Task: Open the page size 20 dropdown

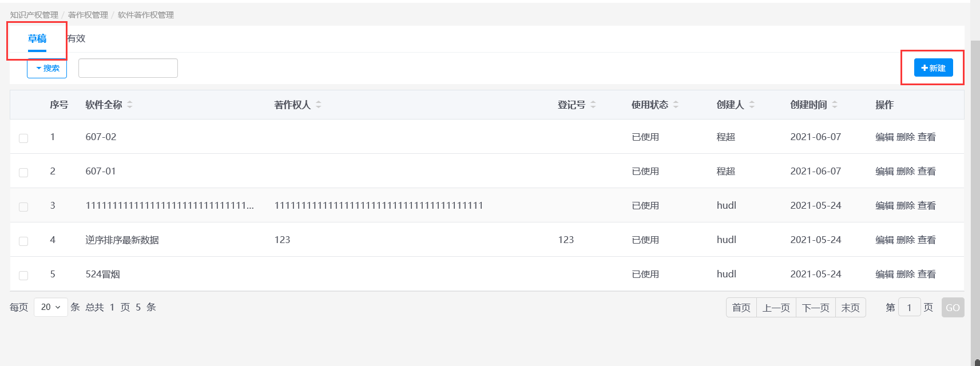Action: click(x=50, y=307)
